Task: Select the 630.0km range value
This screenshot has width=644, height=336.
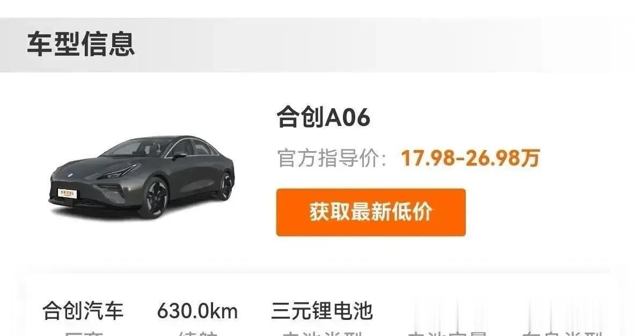Action: [x=197, y=311]
